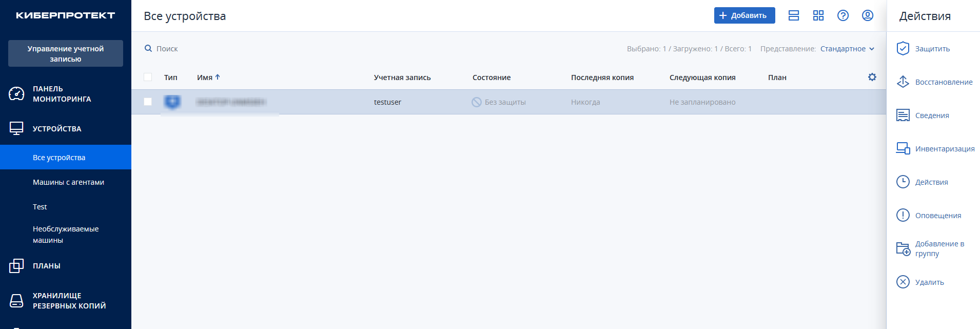Click the Без защиты status icon
The image size is (980, 329).
477,102
